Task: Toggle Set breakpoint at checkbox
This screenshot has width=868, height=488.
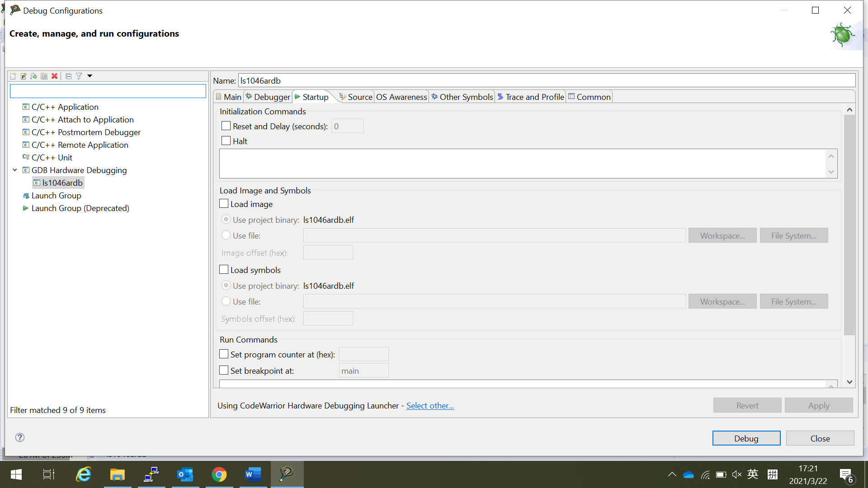Action: pyautogui.click(x=224, y=371)
